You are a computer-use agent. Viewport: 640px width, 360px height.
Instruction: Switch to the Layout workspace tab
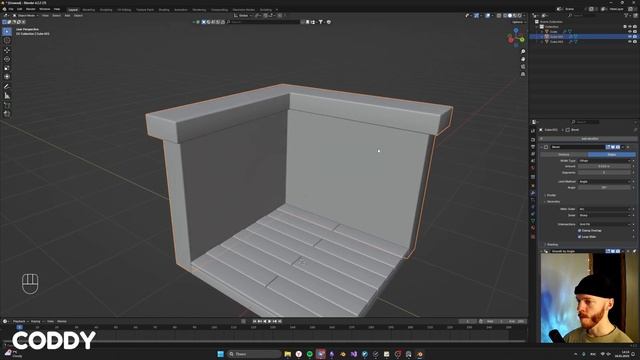(x=73, y=9)
